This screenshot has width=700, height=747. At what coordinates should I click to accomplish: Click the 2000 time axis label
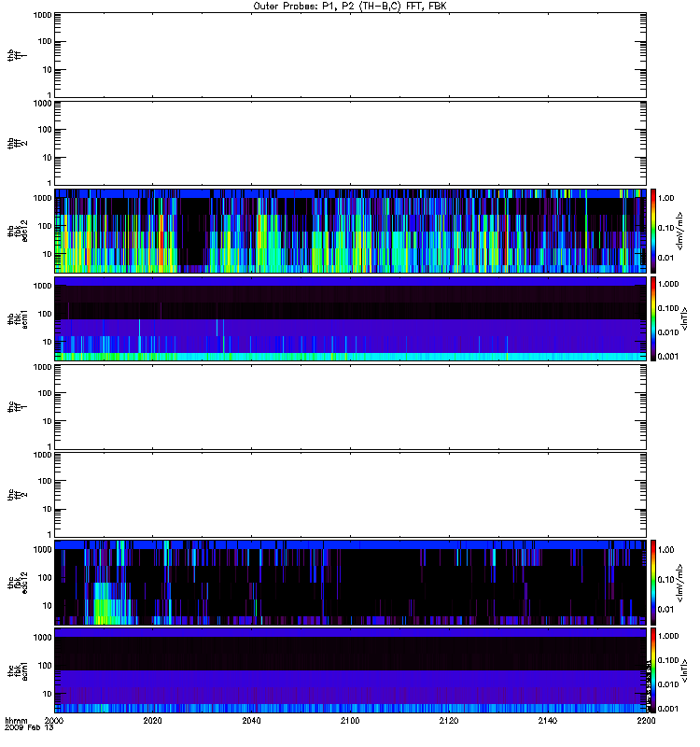[x=55, y=722]
